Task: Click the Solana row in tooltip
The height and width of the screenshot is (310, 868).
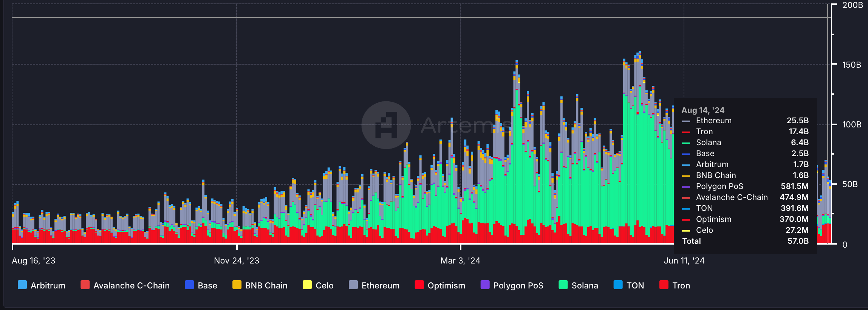Action: [x=744, y=143]
